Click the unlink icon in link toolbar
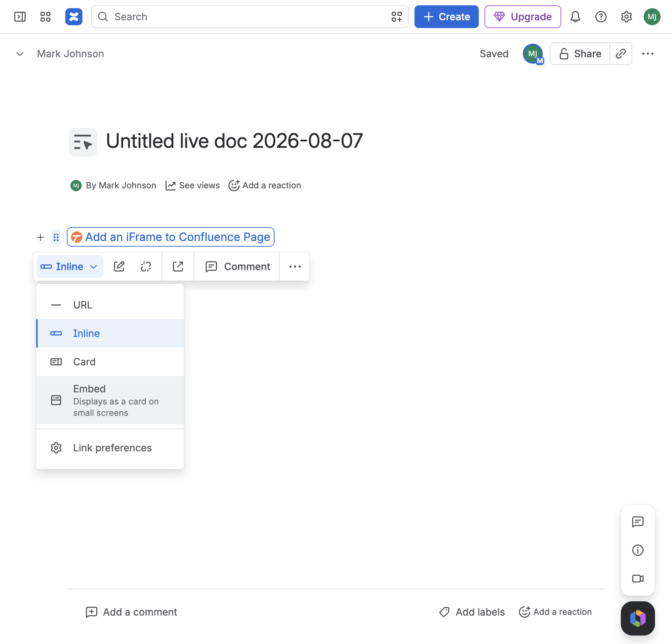 point(146,267)
